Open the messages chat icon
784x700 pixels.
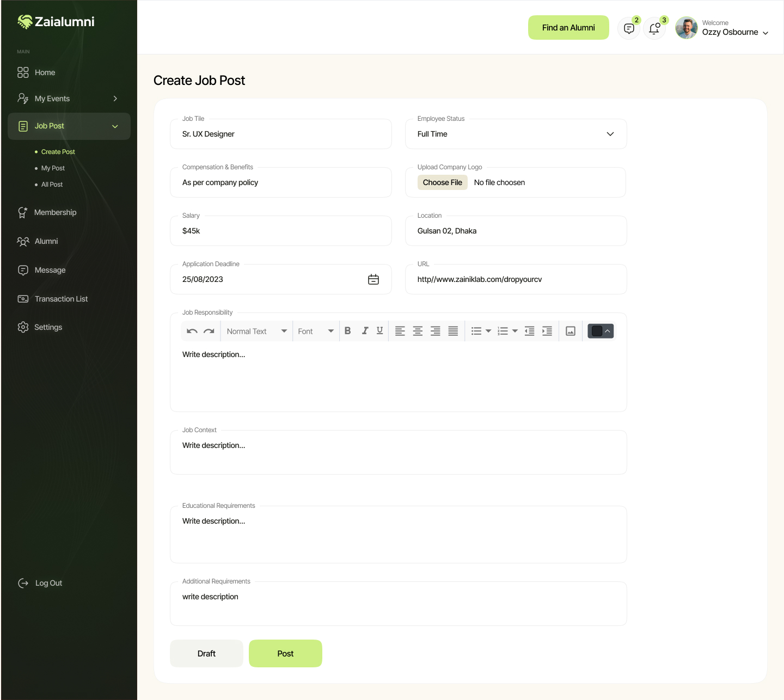click(x=629, y=28)
